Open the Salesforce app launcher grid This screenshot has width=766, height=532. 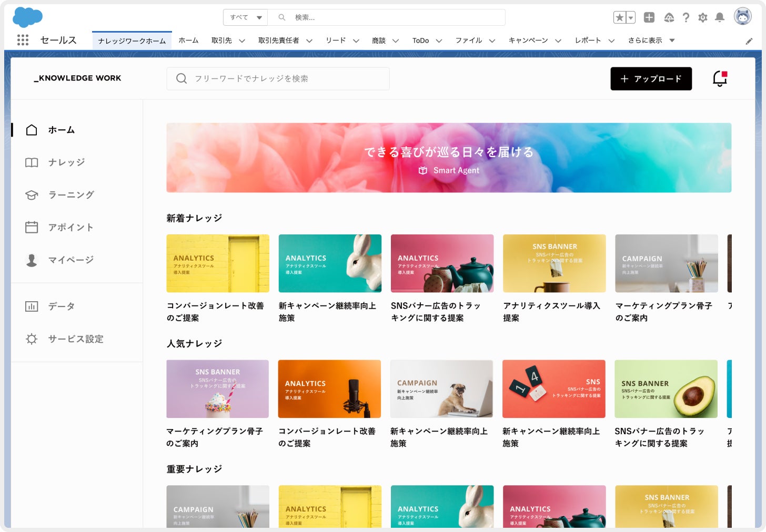(x=23, y=40)
